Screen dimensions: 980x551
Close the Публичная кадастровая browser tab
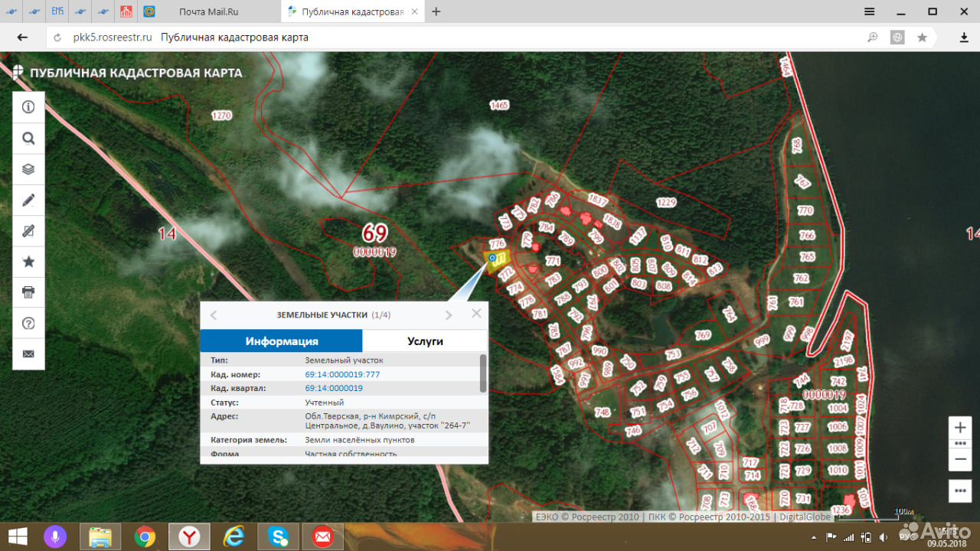(416, 11)
